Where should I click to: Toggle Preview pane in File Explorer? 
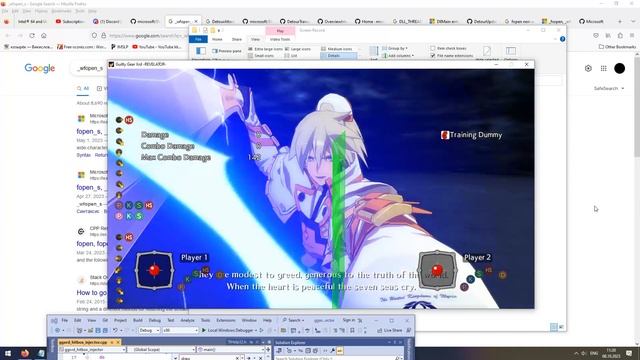pos(227,51)
